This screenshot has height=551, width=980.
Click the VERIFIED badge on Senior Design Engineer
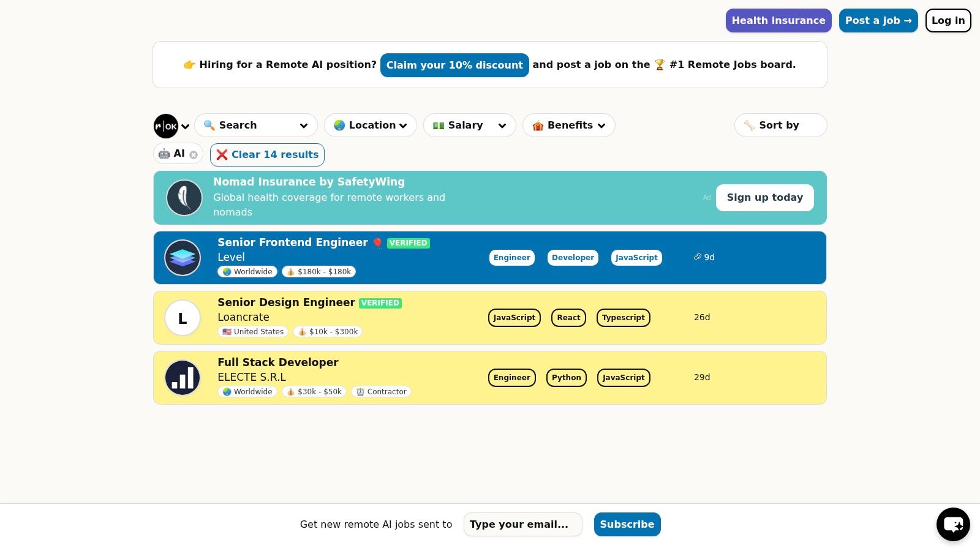click(380, 303)
